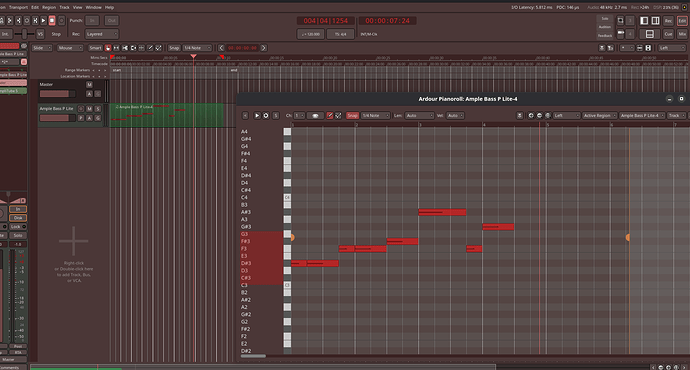Click the Master bus gain fader
690x370 pixels.
coord(57,94)
